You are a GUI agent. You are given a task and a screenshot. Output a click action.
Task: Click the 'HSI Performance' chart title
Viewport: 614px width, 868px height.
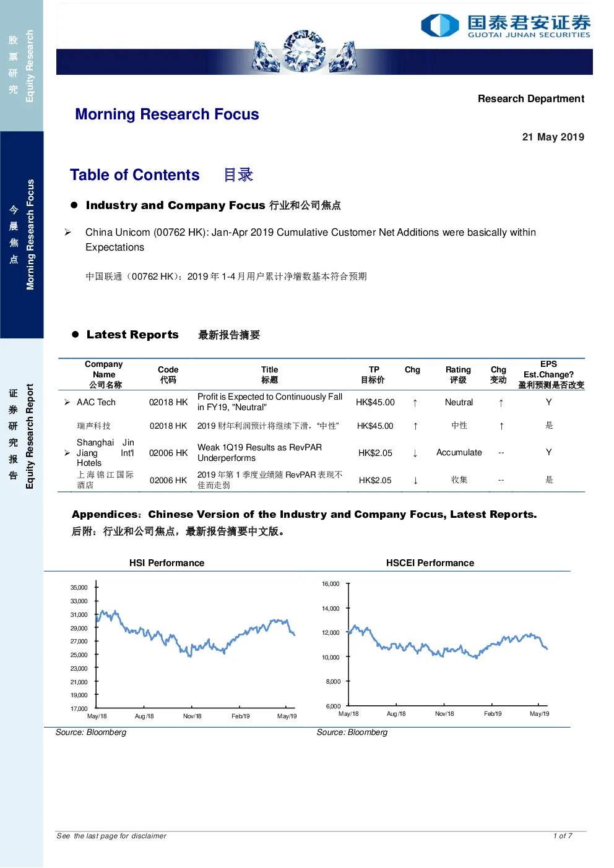coord(166,563)
